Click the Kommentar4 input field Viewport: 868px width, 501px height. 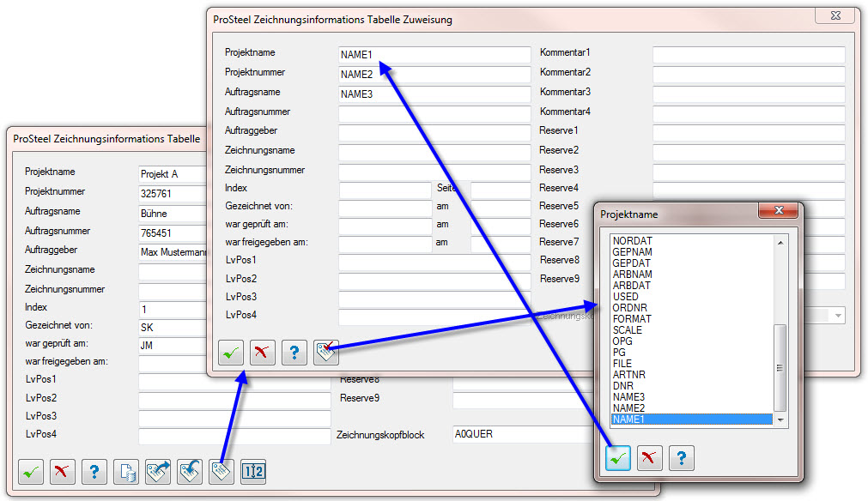(x=749, y=114)
